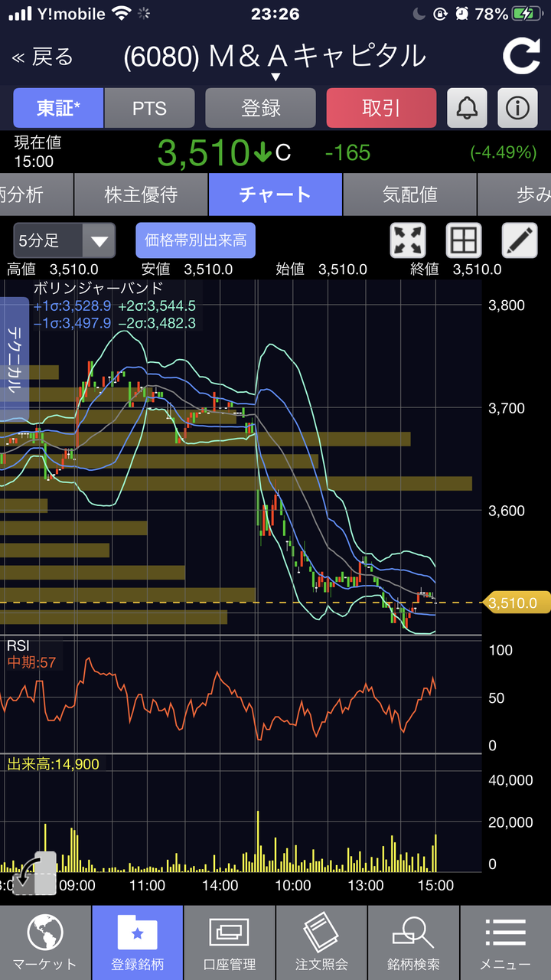Open 銘柄検索 search icon
Viewport: 551px width, 980px height.
pos(413,933)
